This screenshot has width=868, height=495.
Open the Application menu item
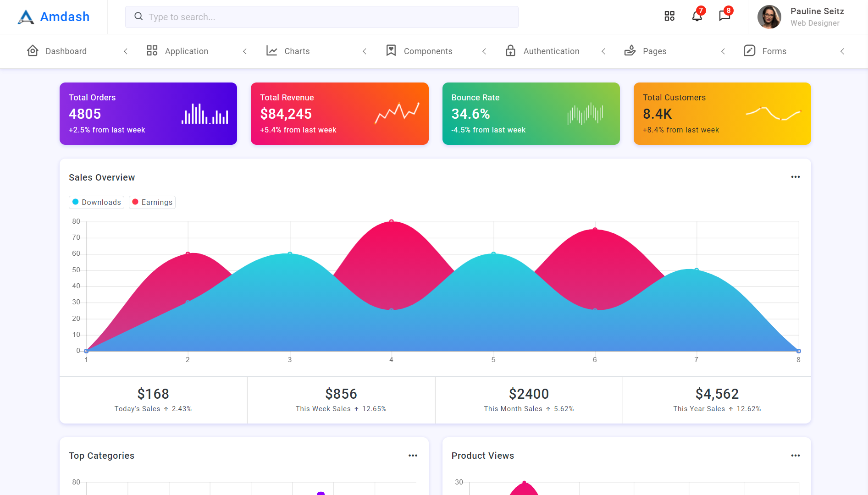186,51
